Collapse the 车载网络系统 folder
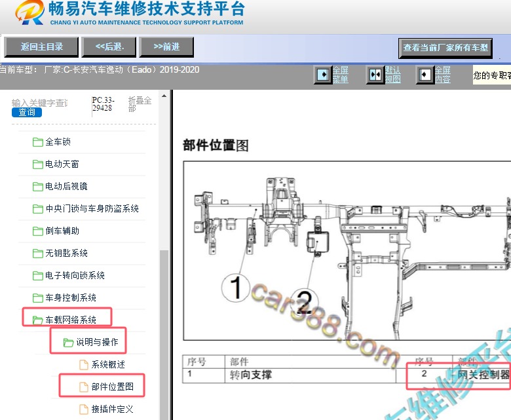 coord(71,320)
